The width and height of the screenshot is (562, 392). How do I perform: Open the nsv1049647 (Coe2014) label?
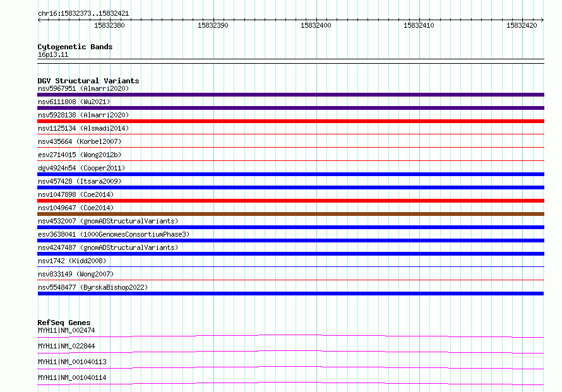(x=76, y=208)
